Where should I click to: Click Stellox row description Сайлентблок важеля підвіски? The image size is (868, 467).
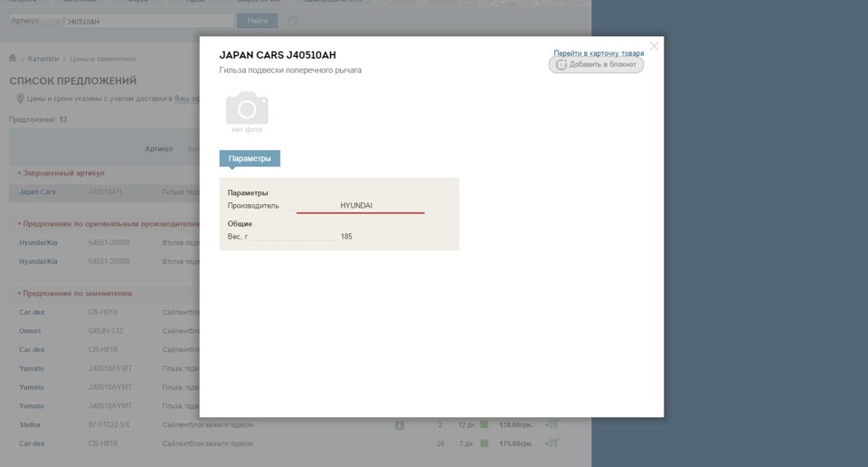click(208, 425)
